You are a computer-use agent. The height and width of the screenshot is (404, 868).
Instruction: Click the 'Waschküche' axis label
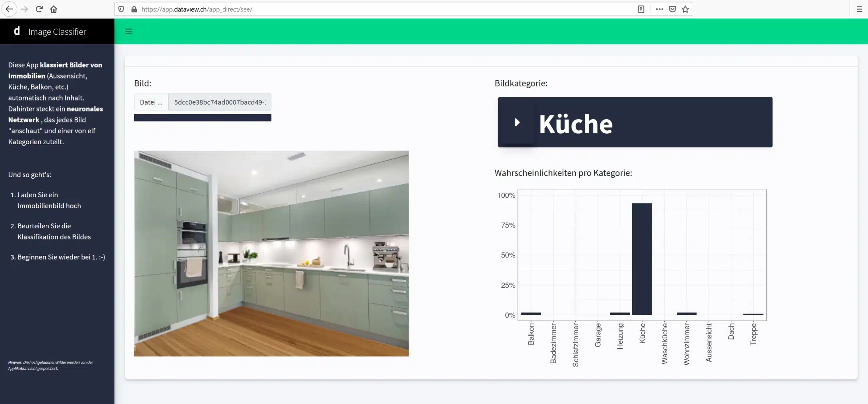(x=664, y=343)
